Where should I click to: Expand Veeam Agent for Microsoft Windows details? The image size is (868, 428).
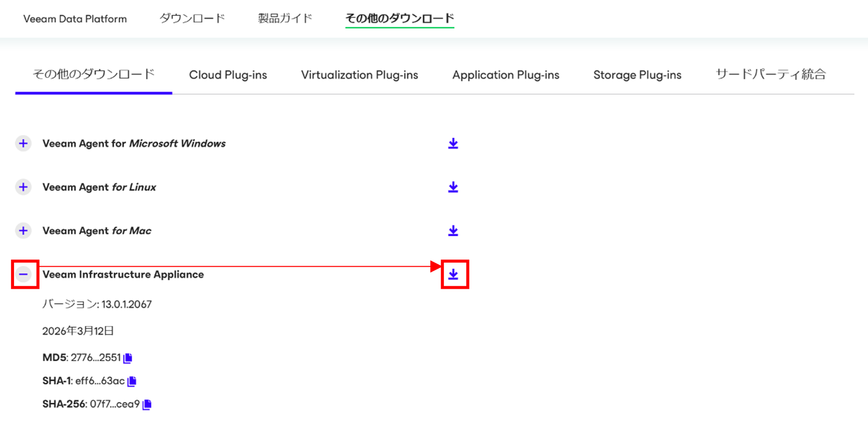(23, 144)
